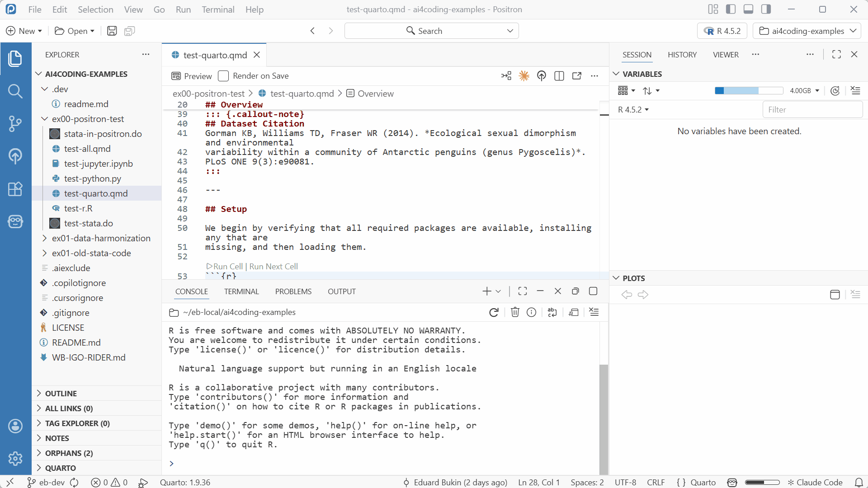Click the Overview breadcrumb item

[x=370, y=94]
